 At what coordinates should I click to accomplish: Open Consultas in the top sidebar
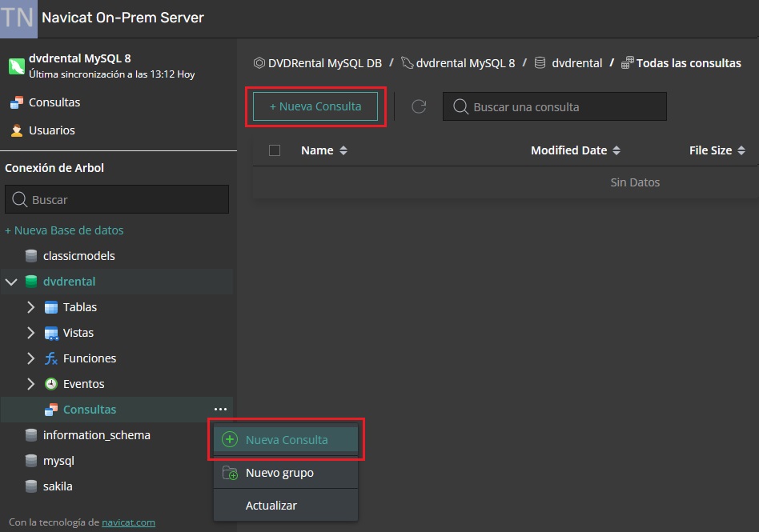coord(54,102)
